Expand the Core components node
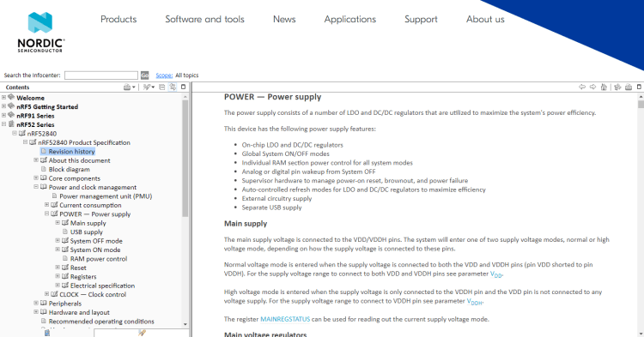 [36, 178]
